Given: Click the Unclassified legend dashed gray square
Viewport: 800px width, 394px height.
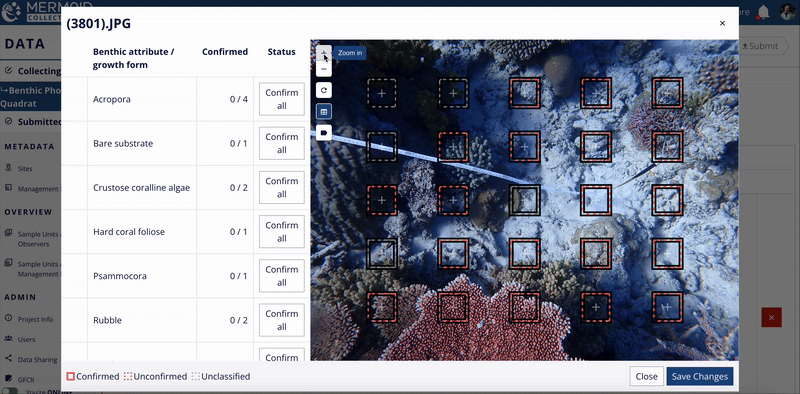Looking at the screenshot, I should [x=195, y=377].
